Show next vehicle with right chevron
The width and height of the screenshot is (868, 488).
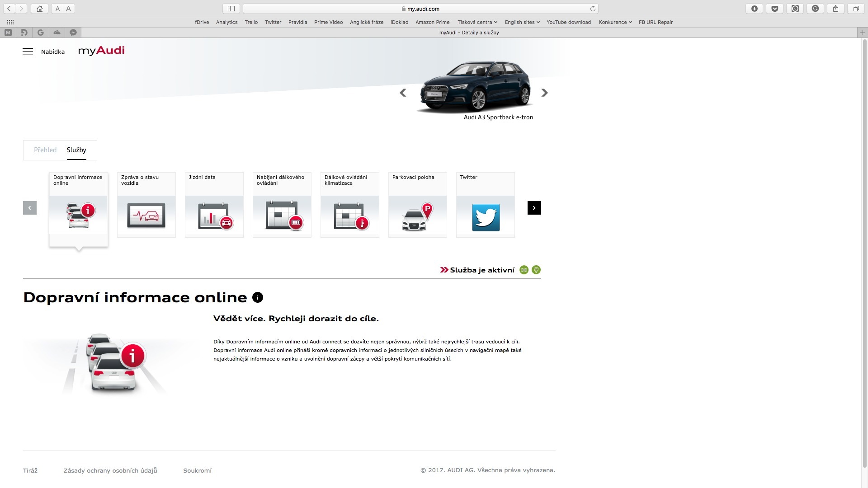(544, 93)
